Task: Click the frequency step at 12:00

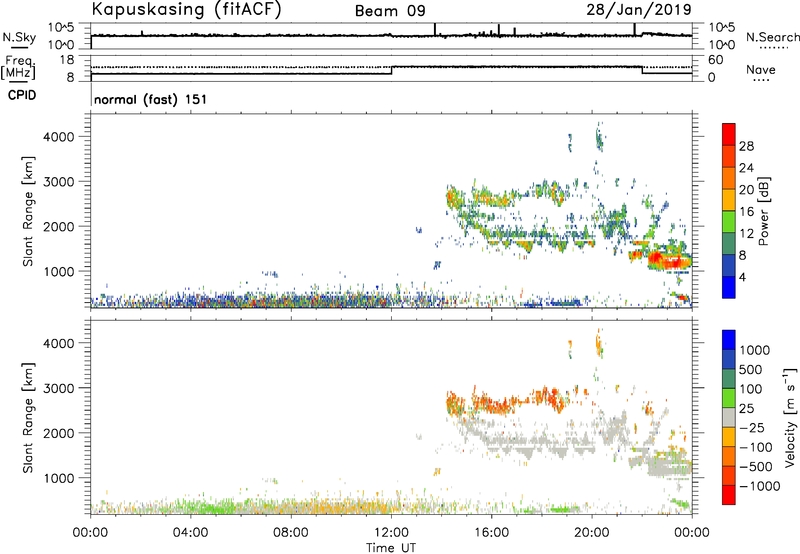Action: [392, 70]
